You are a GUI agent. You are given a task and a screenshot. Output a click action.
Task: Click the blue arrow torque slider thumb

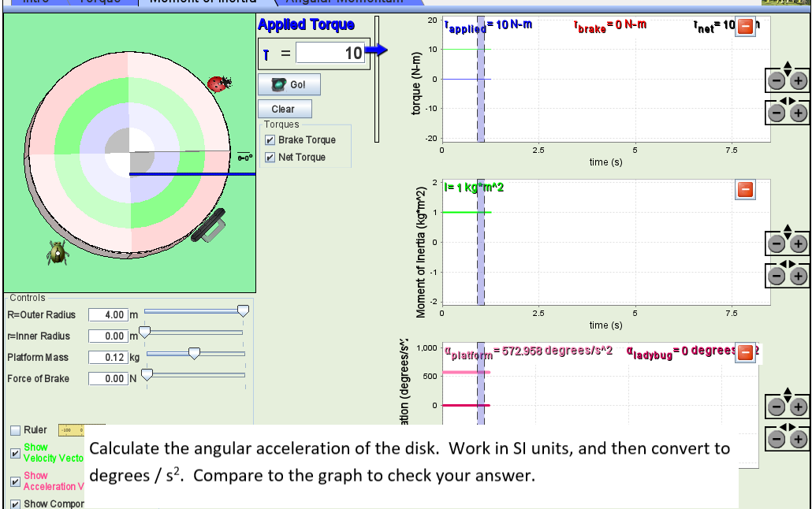tap(377, 50)
